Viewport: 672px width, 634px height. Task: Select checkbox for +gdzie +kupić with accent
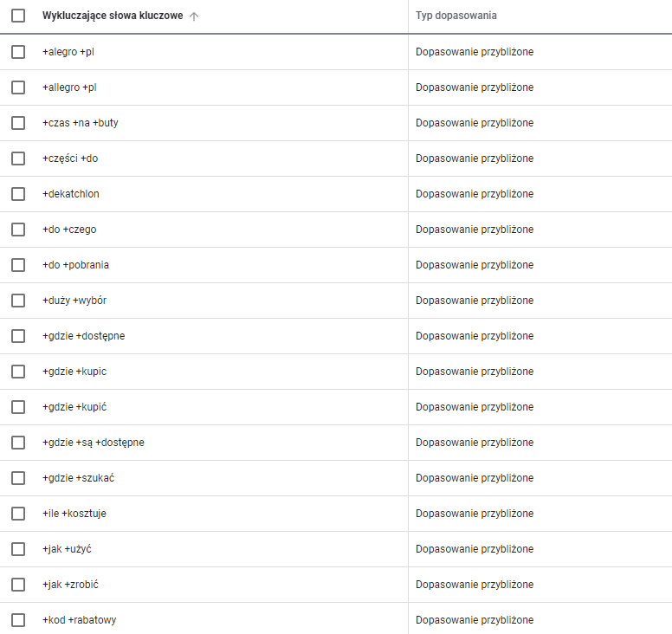tap(18, 407)
